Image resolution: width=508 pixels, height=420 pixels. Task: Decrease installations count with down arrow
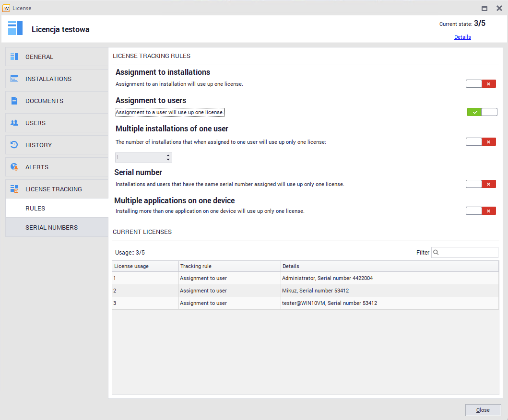click(x=168, y=160)
